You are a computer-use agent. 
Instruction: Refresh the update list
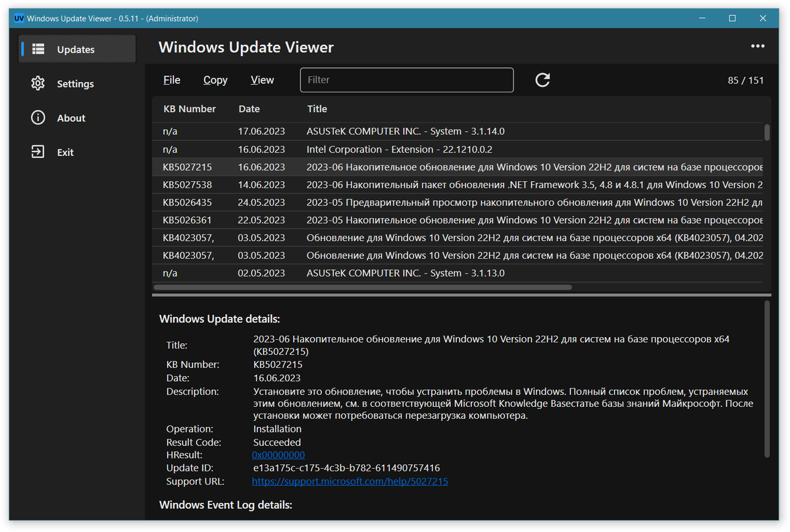542,80
